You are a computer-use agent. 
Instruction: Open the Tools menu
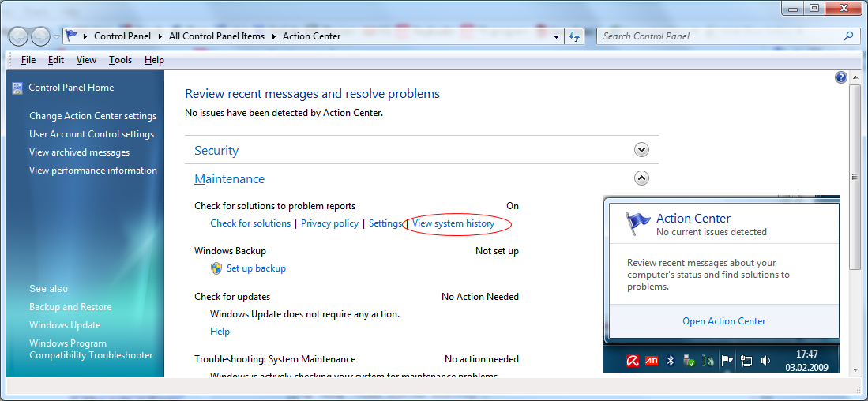120,60
